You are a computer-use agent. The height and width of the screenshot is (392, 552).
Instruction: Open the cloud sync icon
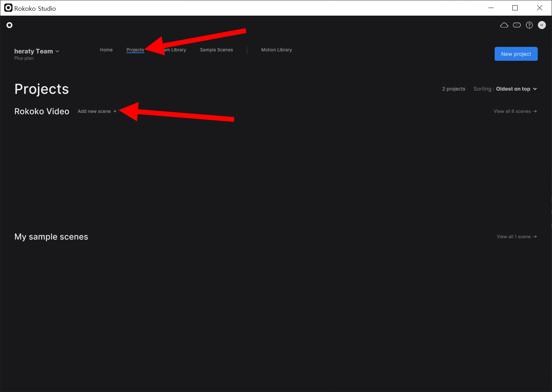coord(504,25)
